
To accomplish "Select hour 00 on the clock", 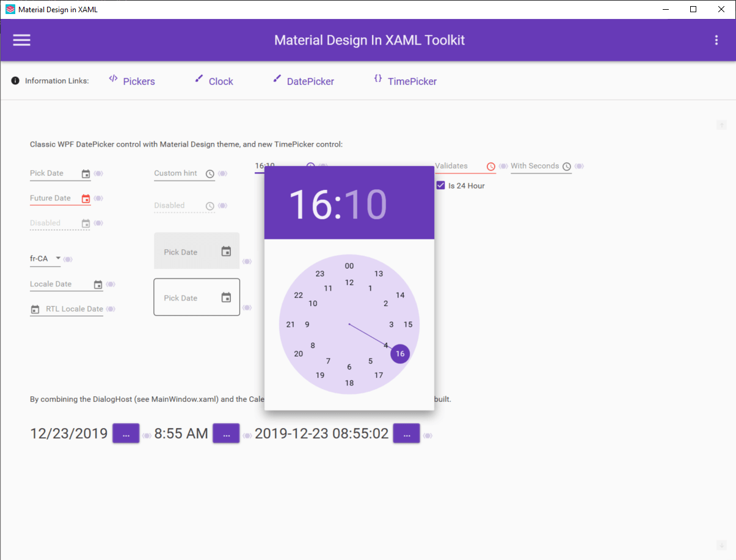I will (x=349, y=266).
